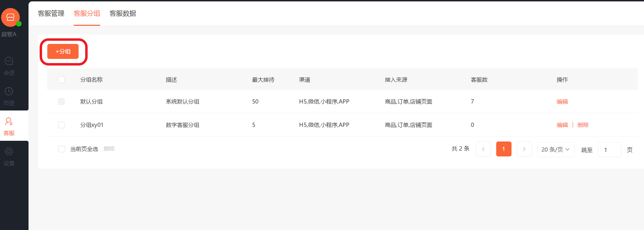The width and height of the screenshot is (644, 230).
Task: Click 编辑 for the 分组xy01 row
Action: click(x=562, y=125)
